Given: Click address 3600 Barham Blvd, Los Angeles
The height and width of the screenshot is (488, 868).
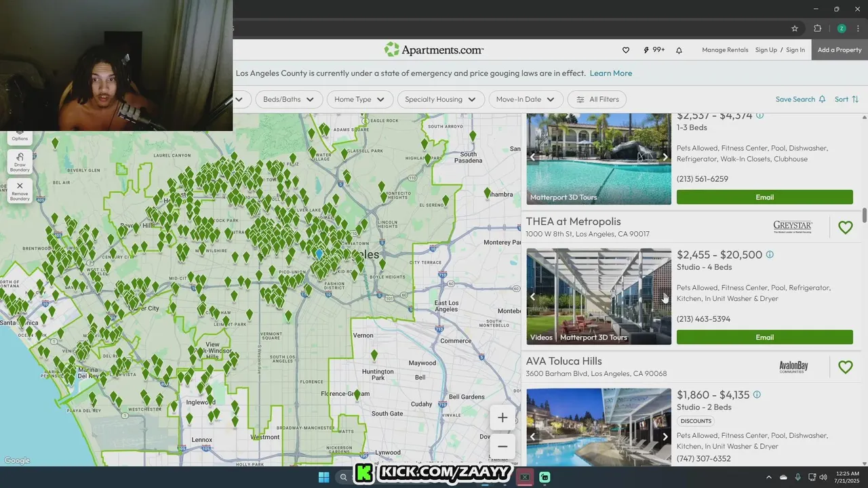Looking at the screenshot, I should pyautogui.click(x=596, y=373).
